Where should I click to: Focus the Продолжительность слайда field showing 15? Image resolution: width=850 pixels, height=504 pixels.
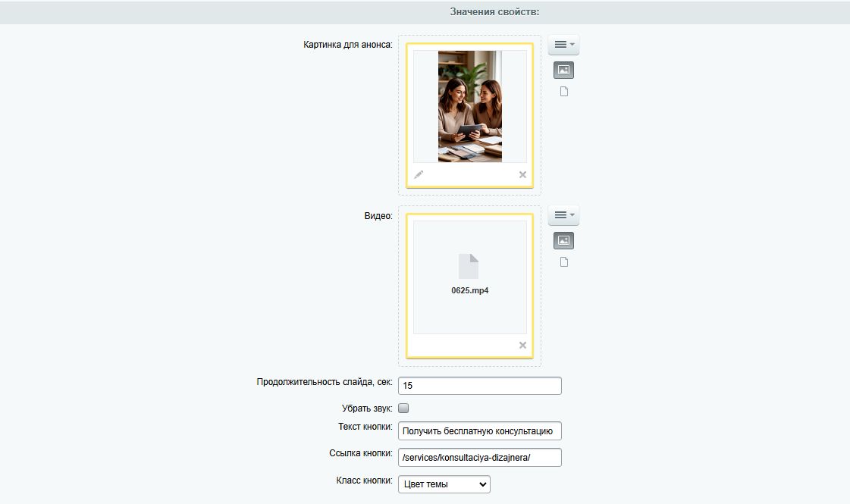(x=479, y=386)
